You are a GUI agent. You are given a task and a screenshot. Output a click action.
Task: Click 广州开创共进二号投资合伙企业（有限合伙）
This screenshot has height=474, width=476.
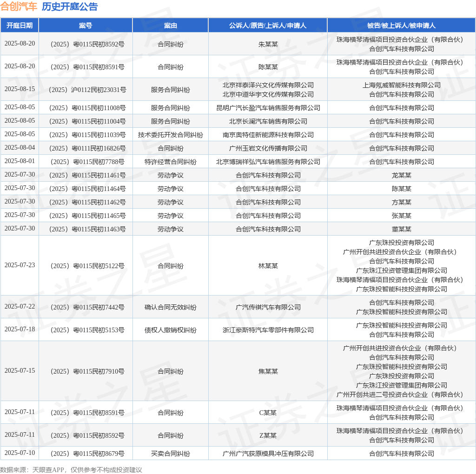tap(400, 395)
